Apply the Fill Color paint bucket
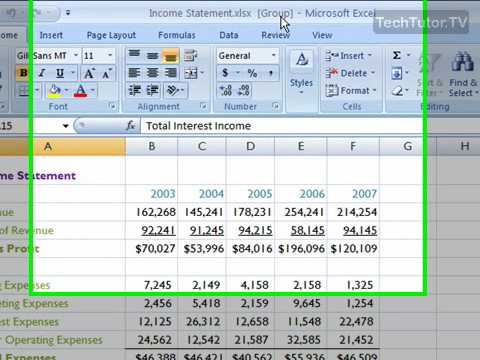This screenshot has width=480, height=360. [x=55, y=90]
